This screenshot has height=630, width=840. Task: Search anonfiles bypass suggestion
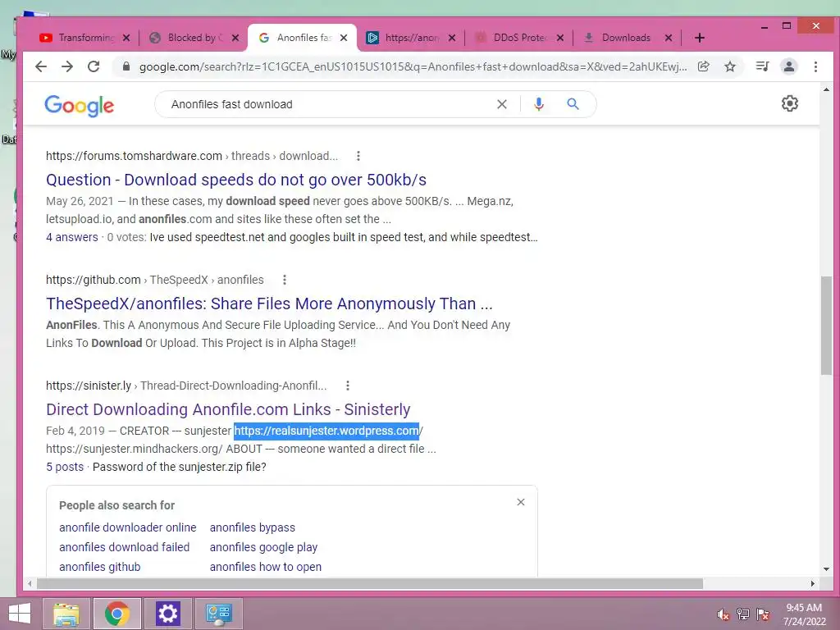253,527
